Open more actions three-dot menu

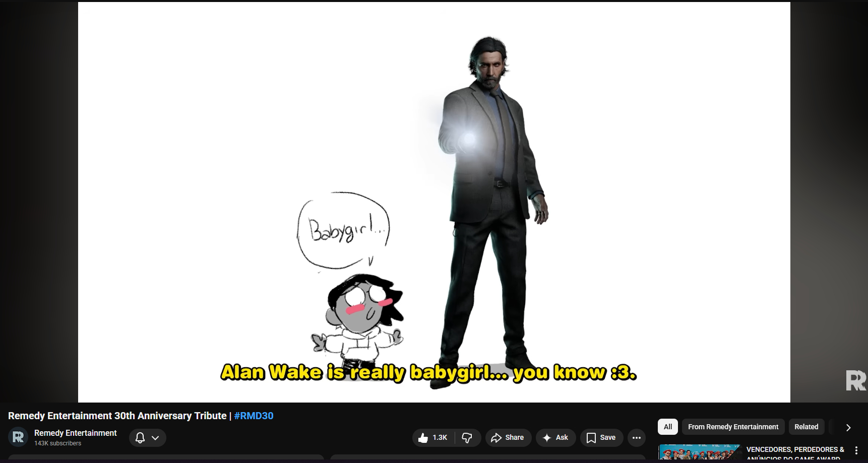click(x=637, y=438)
